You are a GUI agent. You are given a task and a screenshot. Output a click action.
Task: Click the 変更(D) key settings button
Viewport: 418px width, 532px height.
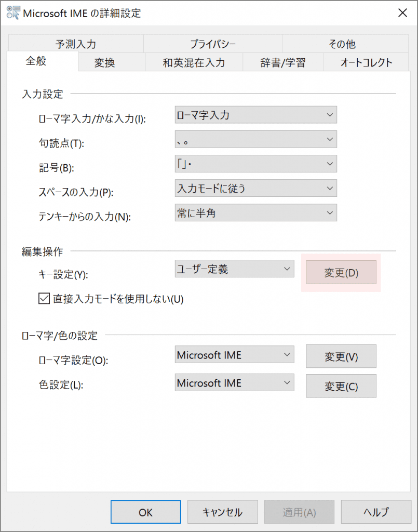click(x=341, y=273)
